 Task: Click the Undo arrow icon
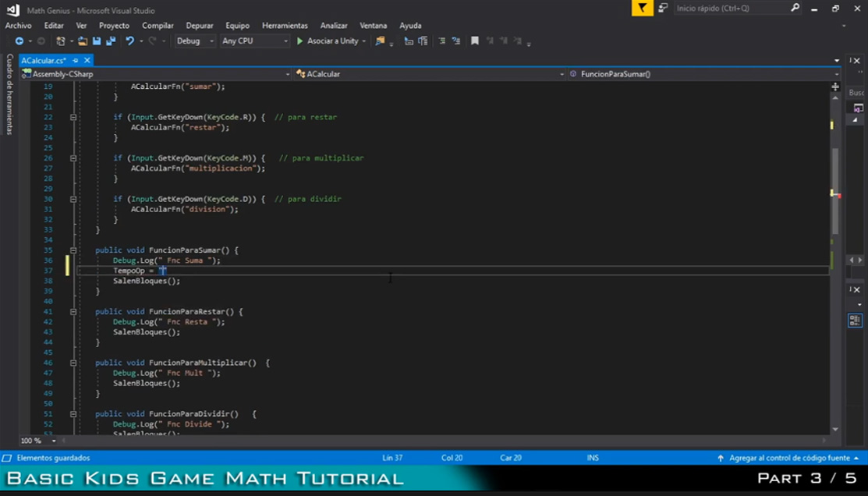coord(130,41)
